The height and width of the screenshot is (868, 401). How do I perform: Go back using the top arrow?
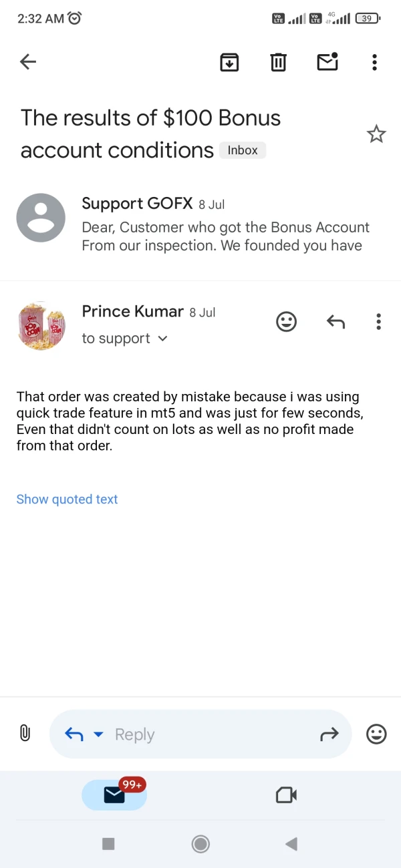click(28, 62)
